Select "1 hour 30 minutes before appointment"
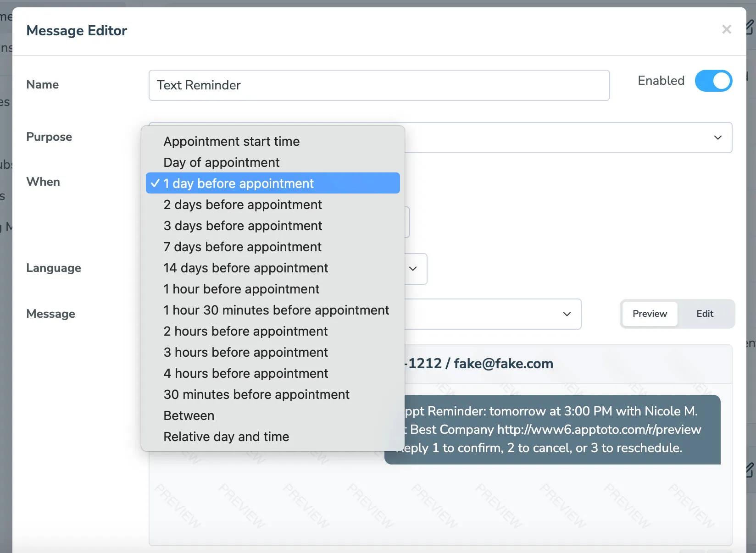 click(x=276, y=310)
